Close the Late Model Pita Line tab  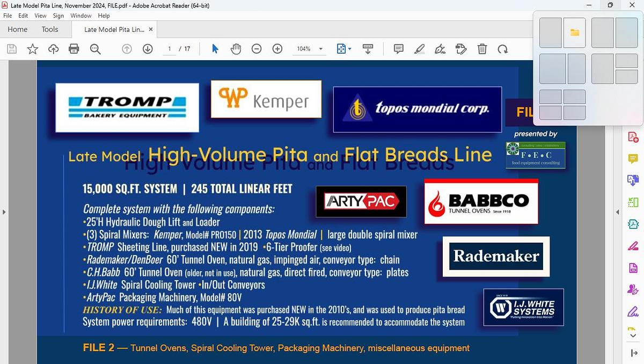151,30
